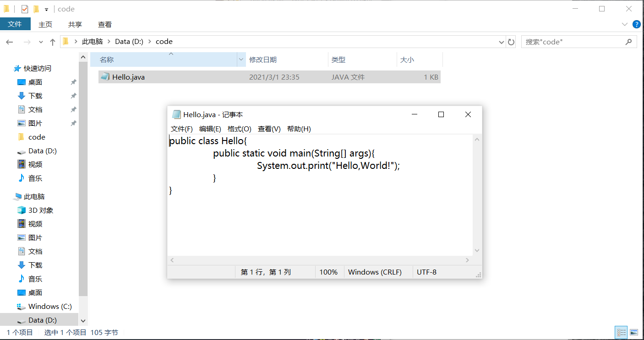
Task: Switch to details view icon in status bar
Action: (x=621, y=332)
